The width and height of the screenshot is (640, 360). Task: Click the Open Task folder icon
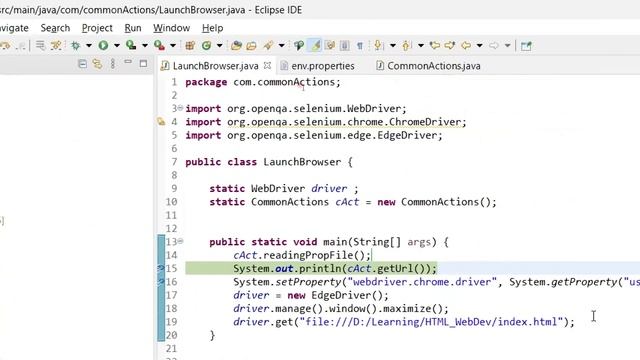pyautogui.click(x=251, y=45)
